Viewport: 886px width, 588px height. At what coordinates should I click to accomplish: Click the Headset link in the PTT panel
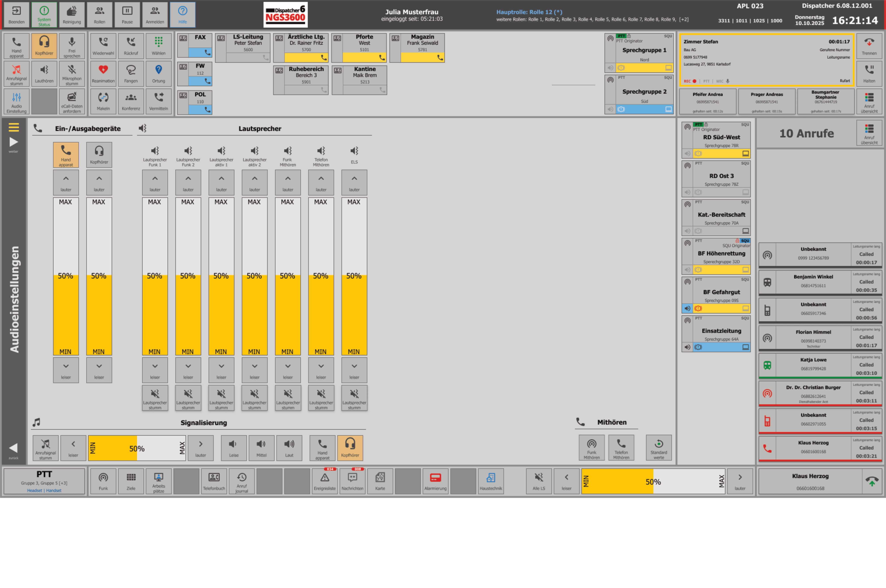coord(35,490)
